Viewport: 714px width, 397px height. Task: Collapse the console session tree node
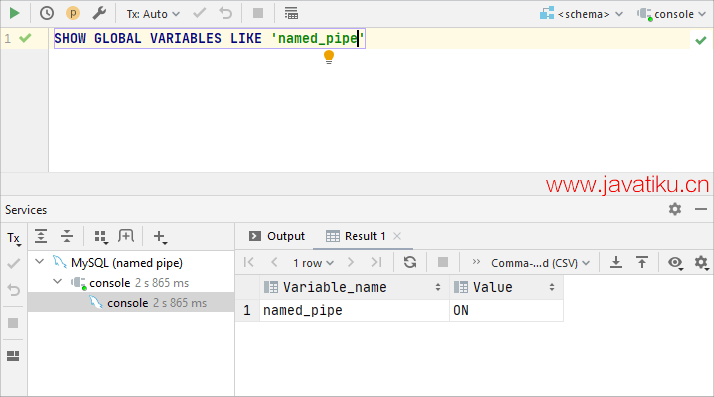[57, 282]
